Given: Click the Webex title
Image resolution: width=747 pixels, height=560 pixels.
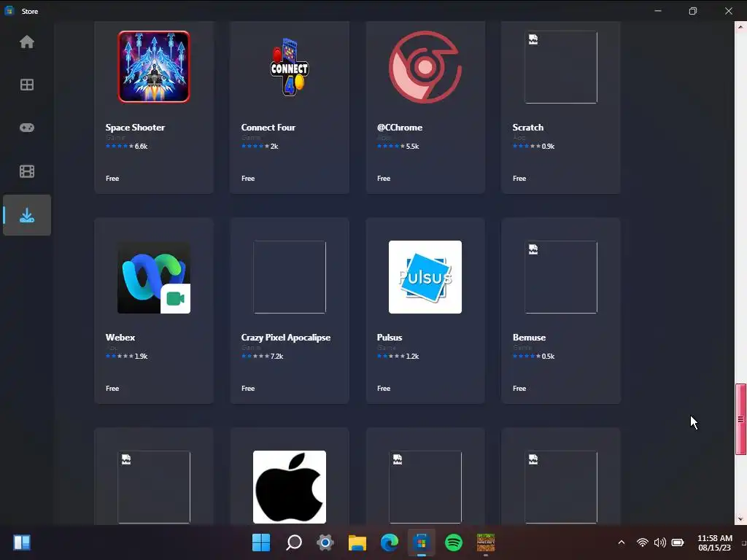Looking at the screenshot, I should pyautogui.click(x=120, y=338).
